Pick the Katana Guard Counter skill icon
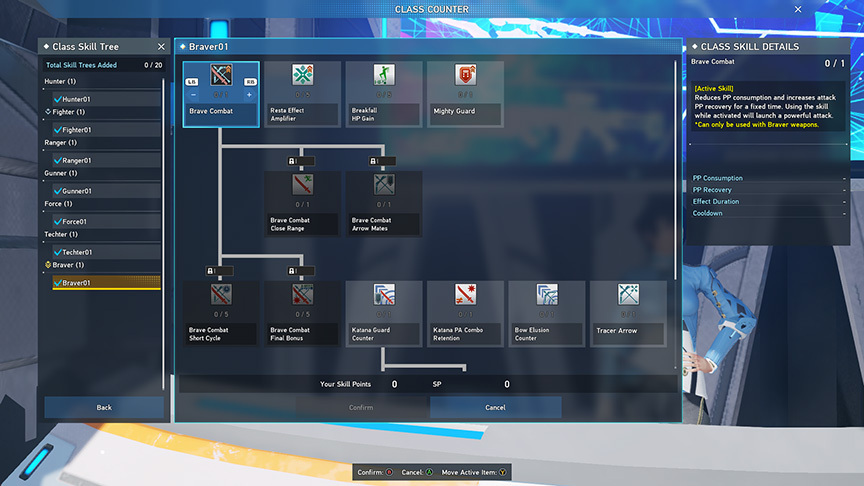The height and width of the screenshot is (486, 864). [x=384, y=295]
